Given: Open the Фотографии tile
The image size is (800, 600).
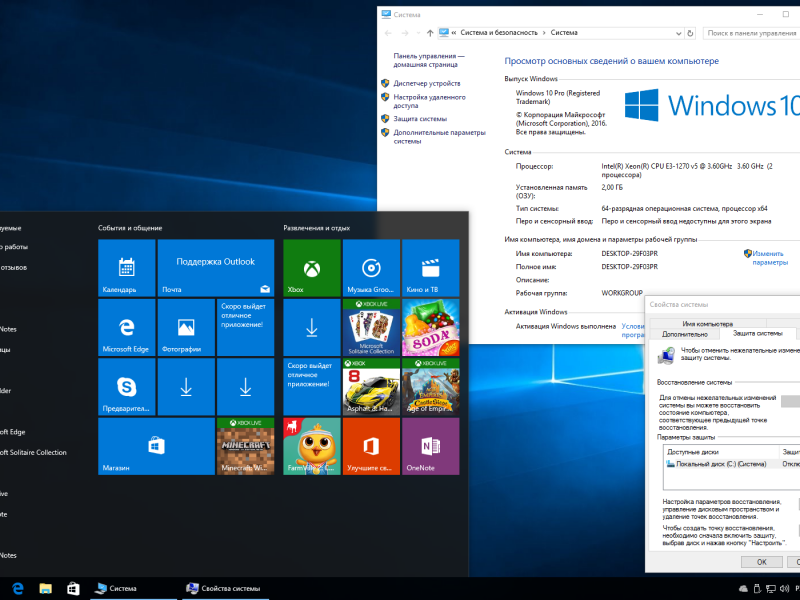Looking at the screenshot, I should point(186,328).
